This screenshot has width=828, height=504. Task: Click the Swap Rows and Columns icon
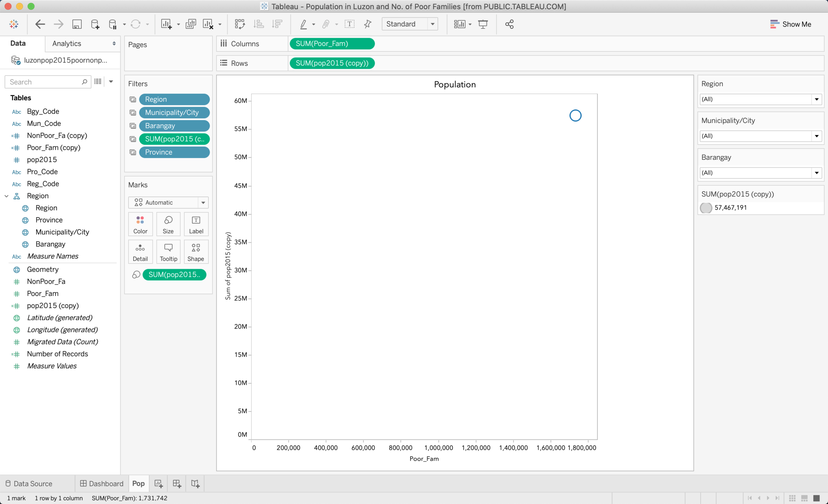(x=239, y=24)
